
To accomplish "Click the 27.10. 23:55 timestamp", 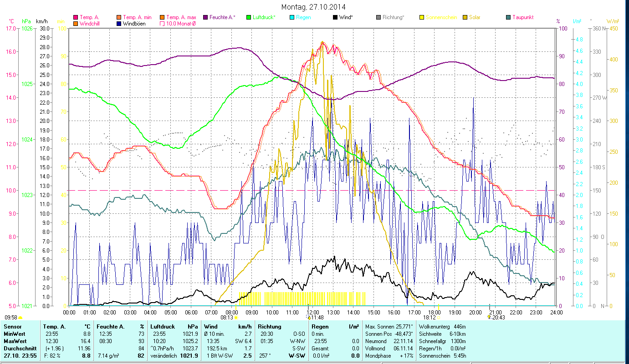I will tap(21, 356).
